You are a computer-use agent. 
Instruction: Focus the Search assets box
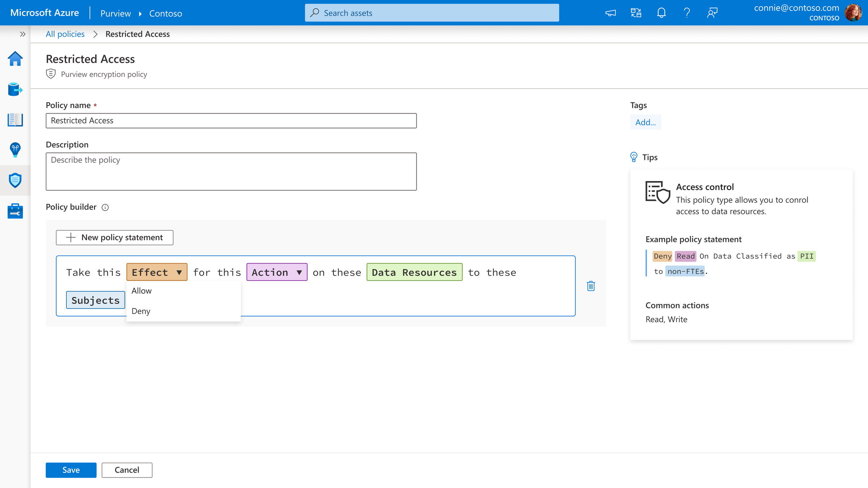pos(432,13)
